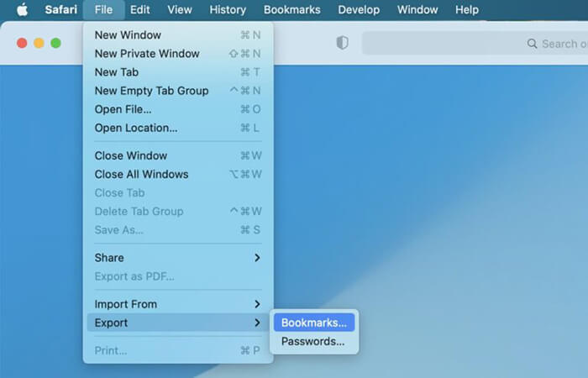
Task: Click the green full-screen window button
Action: pos(56,43)
